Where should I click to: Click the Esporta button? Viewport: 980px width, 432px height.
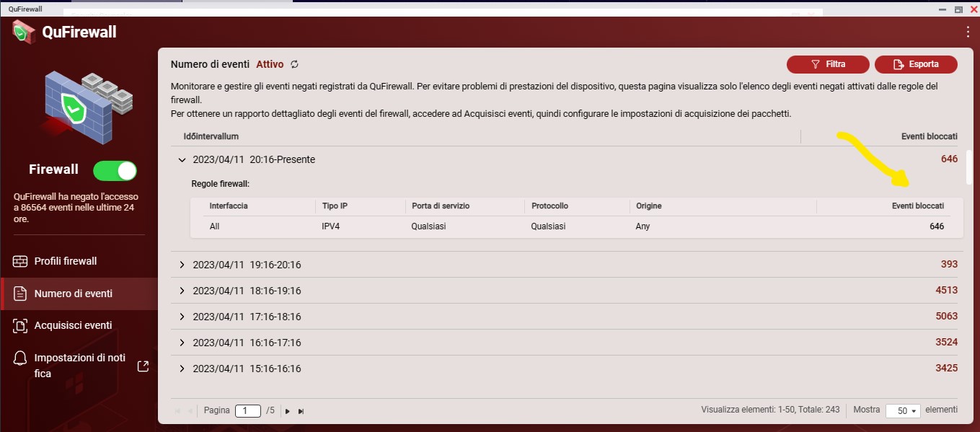(916, 64)
